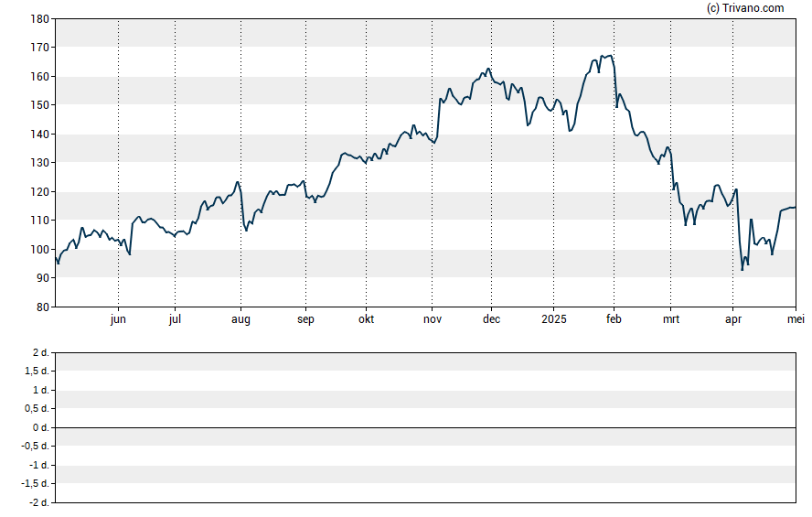This screenshot has height=517, width=812.
Task: Click the 140 y-axis value
Action: (40, 135)
